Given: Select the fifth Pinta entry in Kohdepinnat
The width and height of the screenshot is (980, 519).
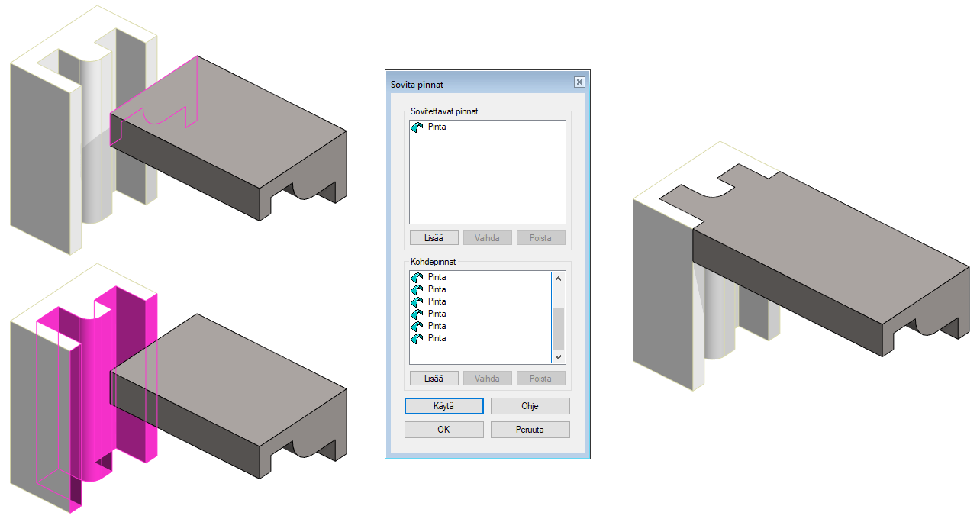Looking at the screenshot, I should coord(437,326).
